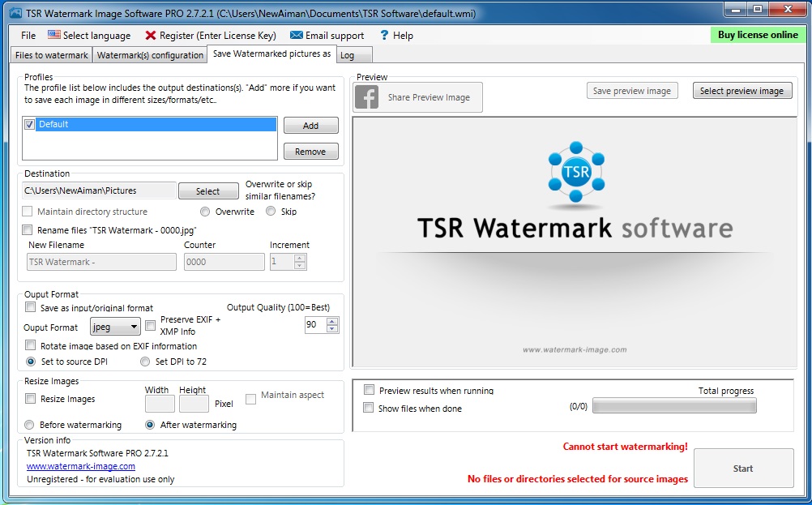The width and height of the screenshot is (812, 505).
Task: Maximize the TSR Watermark window
Action: (x=758, y=10)
